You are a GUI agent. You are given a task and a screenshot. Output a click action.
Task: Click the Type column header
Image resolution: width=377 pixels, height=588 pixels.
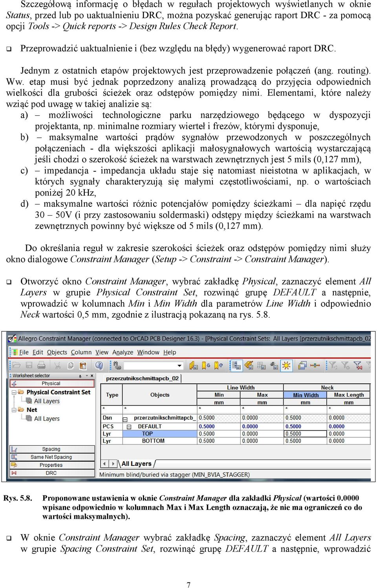pos(112,395)
